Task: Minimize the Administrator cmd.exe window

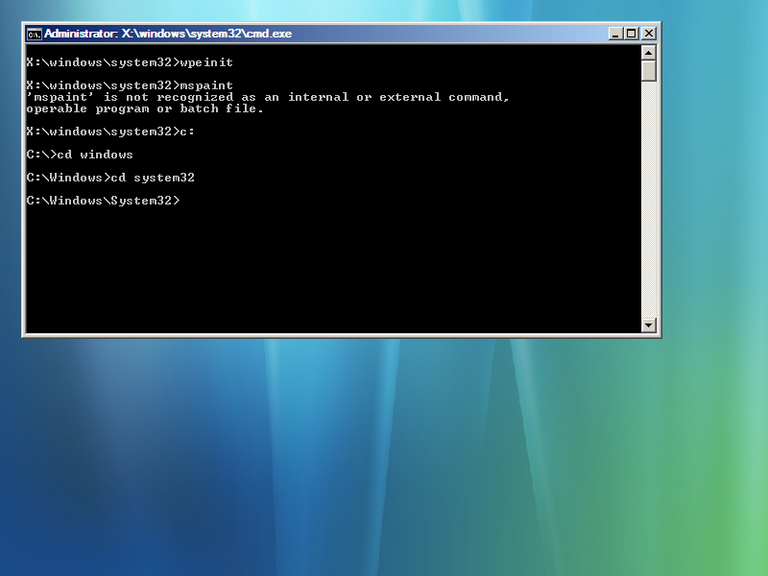Action: [615, 33]
